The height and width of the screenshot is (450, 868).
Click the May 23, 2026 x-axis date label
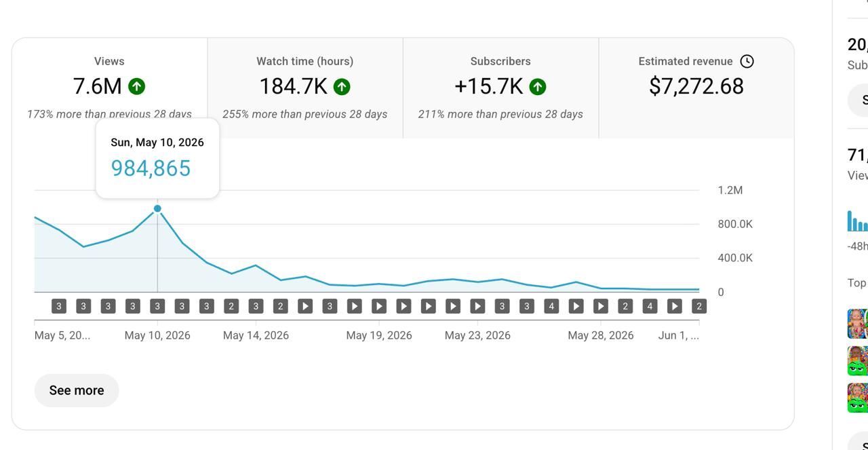pyautogui.click(x=477, y=335)
